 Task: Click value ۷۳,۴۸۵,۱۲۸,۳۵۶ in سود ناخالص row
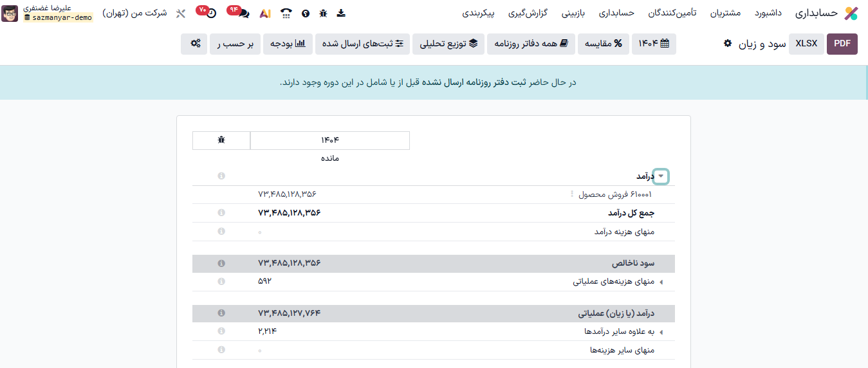pos(289,263)
